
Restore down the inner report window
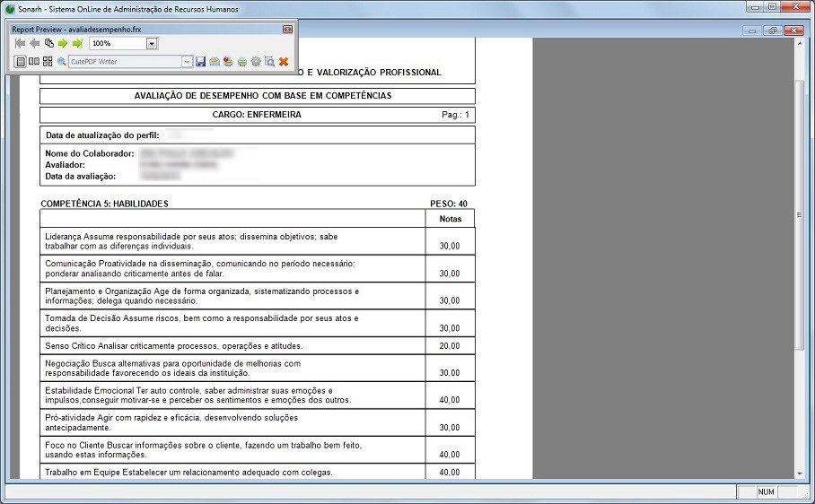[772, 30]
